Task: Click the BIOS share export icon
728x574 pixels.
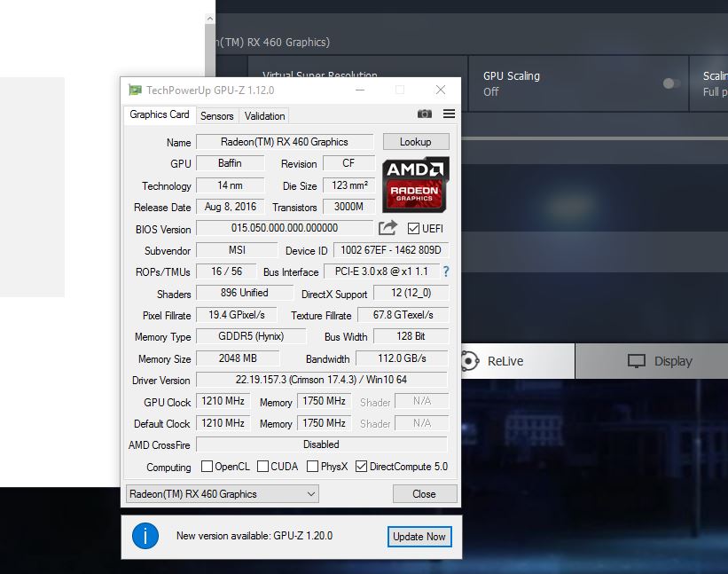Action: [387, 228]
